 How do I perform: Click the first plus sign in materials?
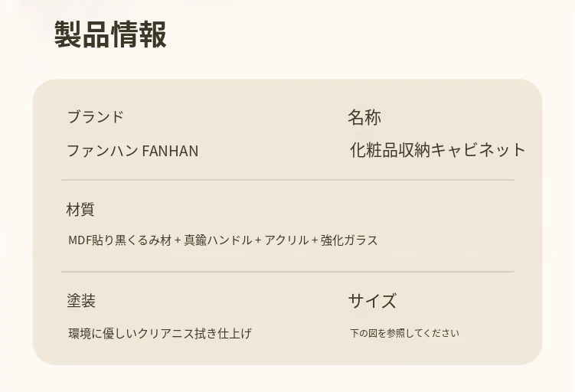click(178, 240)
